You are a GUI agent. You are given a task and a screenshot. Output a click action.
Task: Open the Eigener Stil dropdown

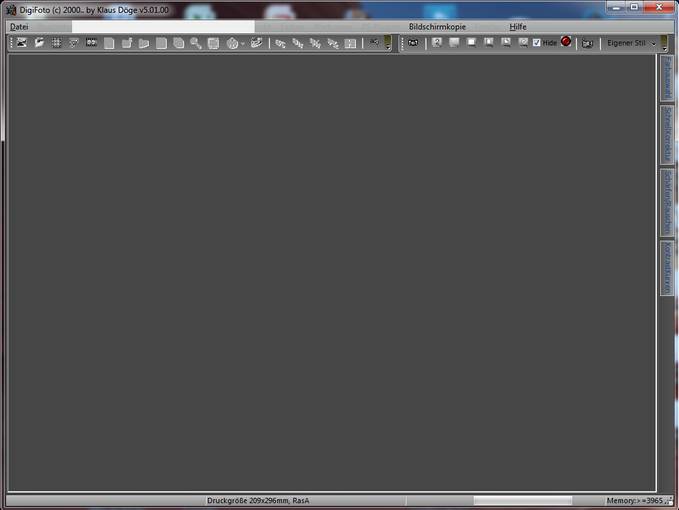pos(632,43)
